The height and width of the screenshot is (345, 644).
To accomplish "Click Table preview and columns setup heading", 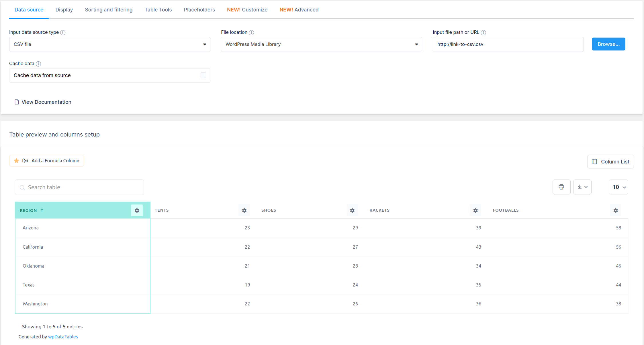I will point(54,135).
